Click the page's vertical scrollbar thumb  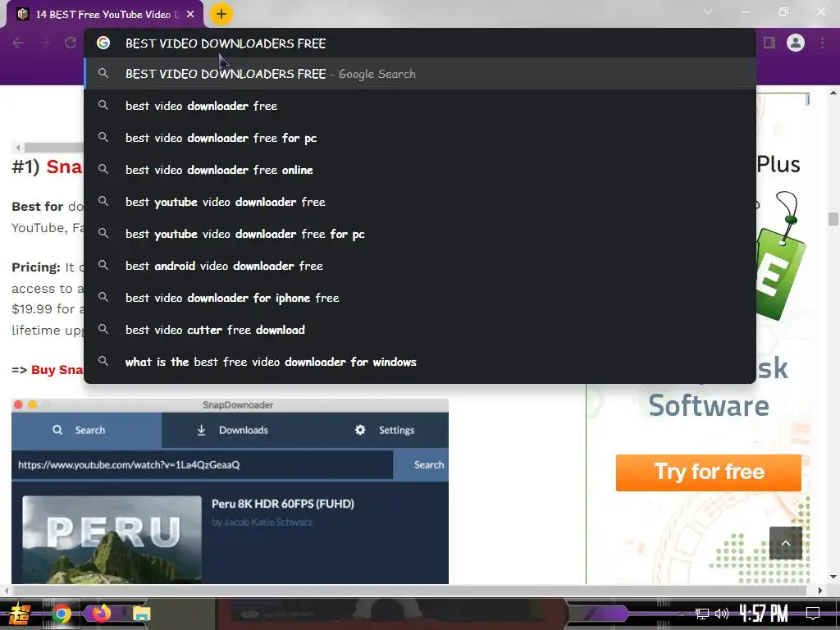833,219
